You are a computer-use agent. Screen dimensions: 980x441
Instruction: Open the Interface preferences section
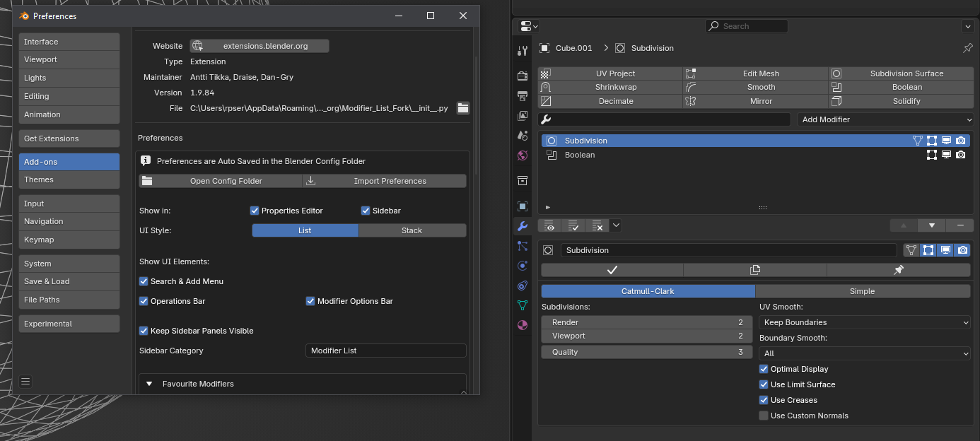click(69, 42)
